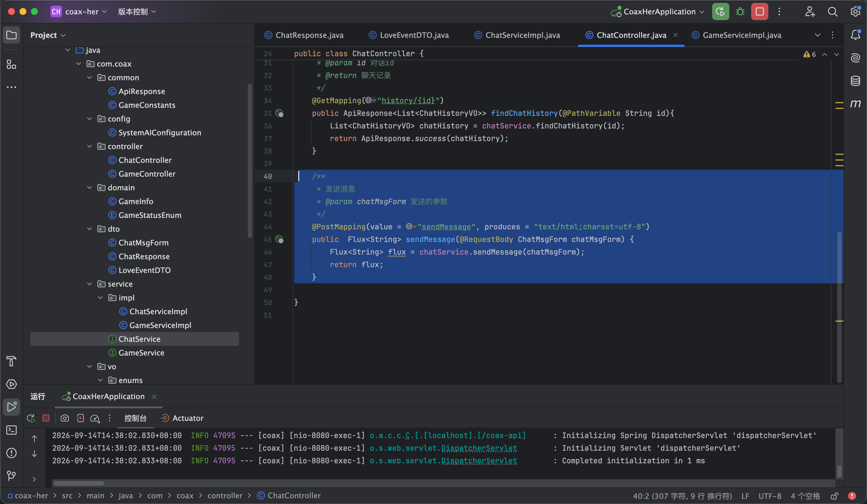Viewport: 867px width, 504px height.
Task: Collapse the java folder
Action: pos(68,50)
